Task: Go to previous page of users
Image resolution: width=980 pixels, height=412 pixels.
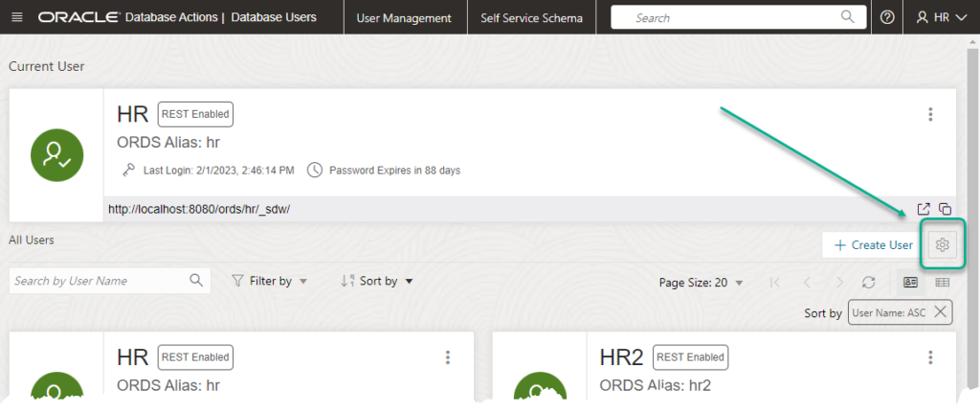Action: 807,283
